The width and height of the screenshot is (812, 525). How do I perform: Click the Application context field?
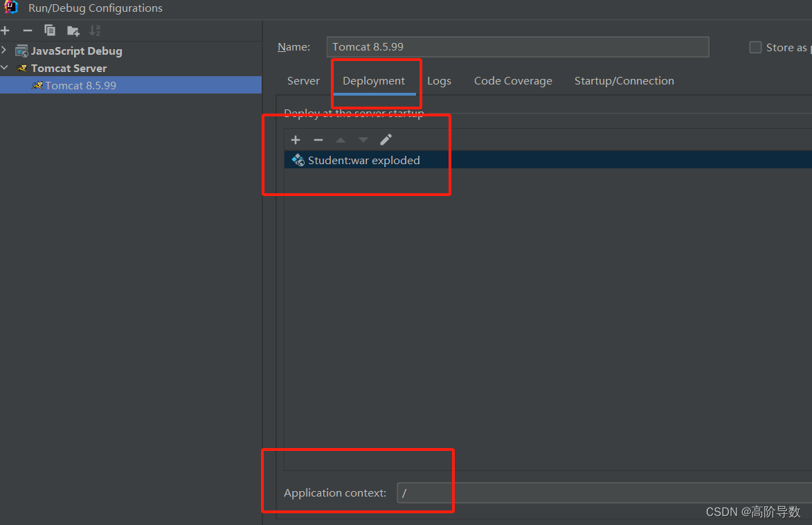tap(604, 493)
